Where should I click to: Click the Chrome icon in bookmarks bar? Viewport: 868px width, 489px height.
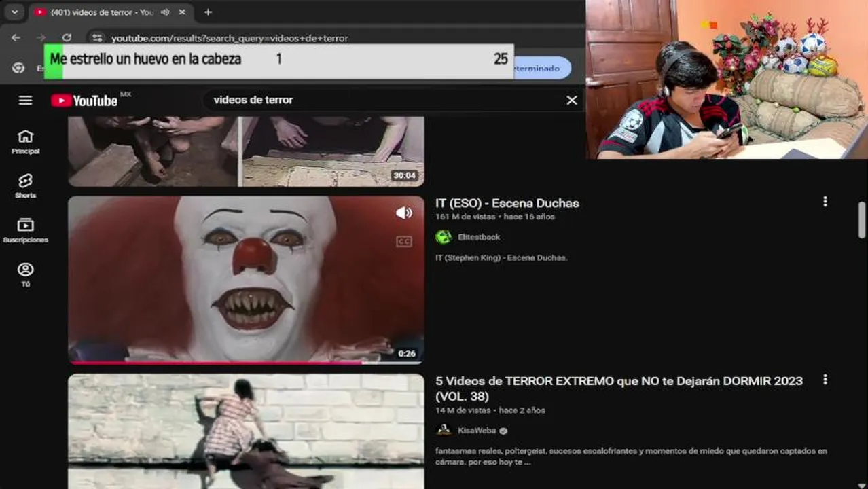coord(18,68)
